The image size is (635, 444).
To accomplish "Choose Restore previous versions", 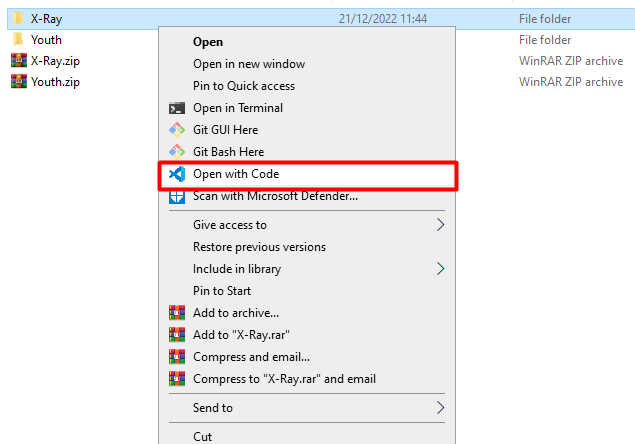I will (x=259, y=247).
